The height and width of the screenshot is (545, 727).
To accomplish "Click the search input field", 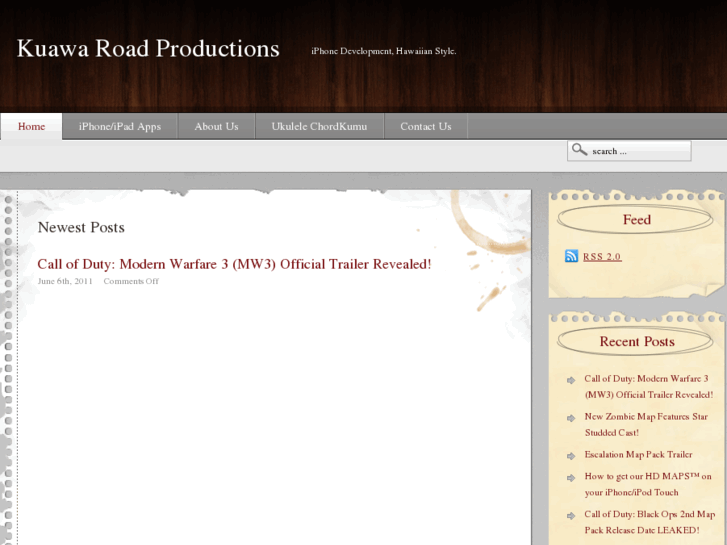I will point(629,151).
